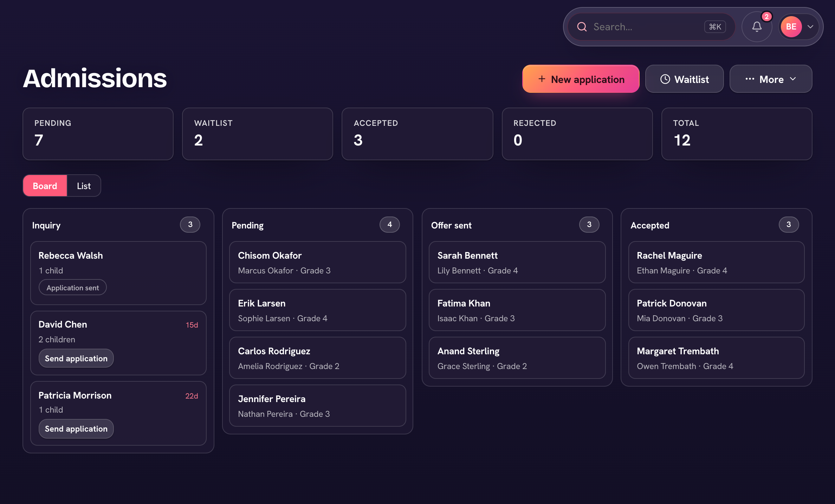Click the Rejected stat card
The width and height of the screenshot is (835, 504).
(577, 134)
